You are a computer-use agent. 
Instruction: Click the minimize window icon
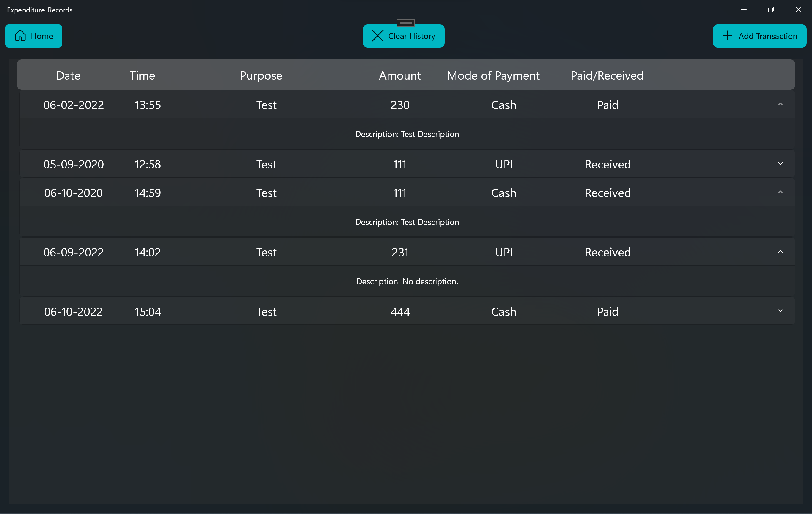[x=743, y=10]
